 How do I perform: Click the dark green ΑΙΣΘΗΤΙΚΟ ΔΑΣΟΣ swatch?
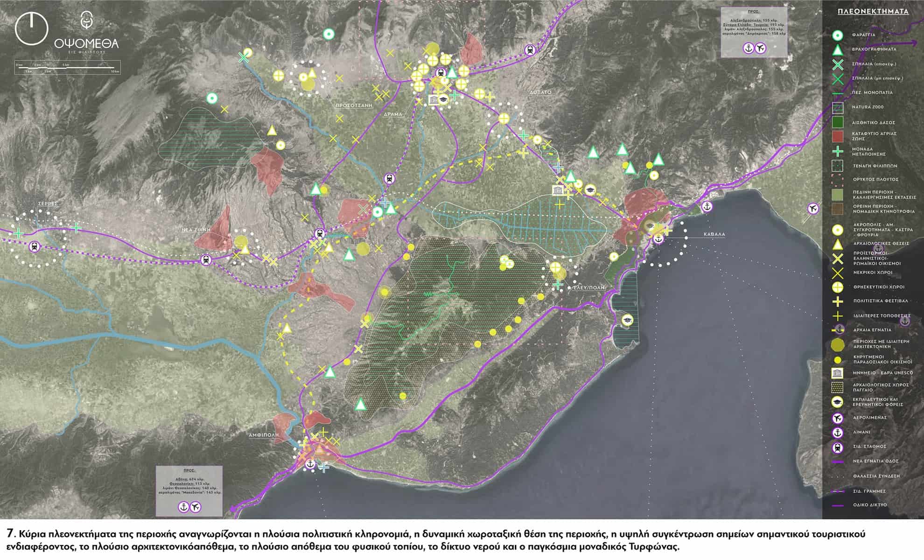click(838, 122)
